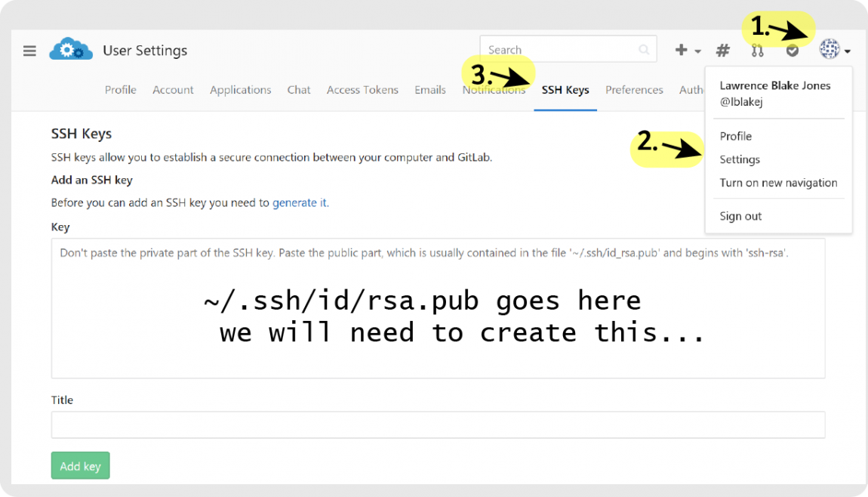Focus the Title input field

coord(438,424)
